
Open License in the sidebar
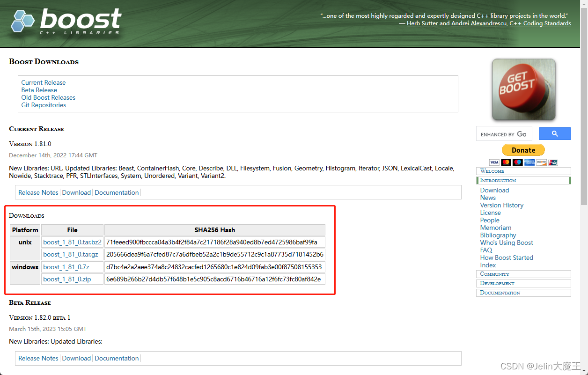[x=490, y=213]
